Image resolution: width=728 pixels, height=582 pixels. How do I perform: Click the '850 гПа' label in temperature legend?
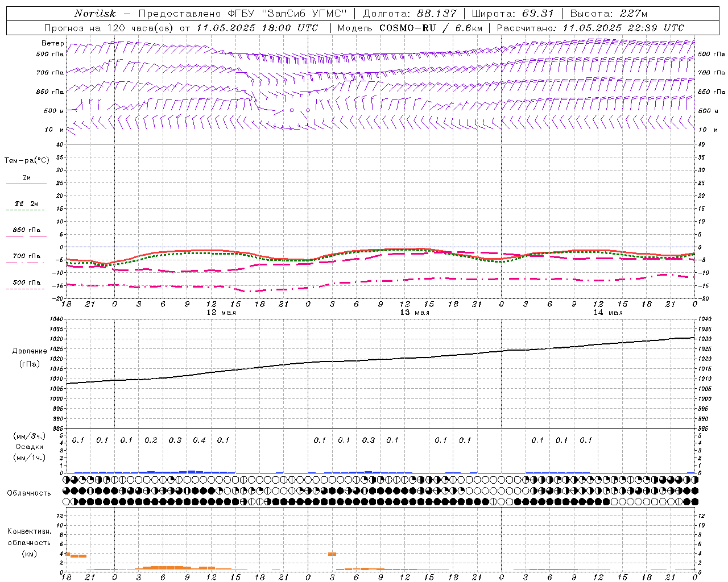[26, 230]
